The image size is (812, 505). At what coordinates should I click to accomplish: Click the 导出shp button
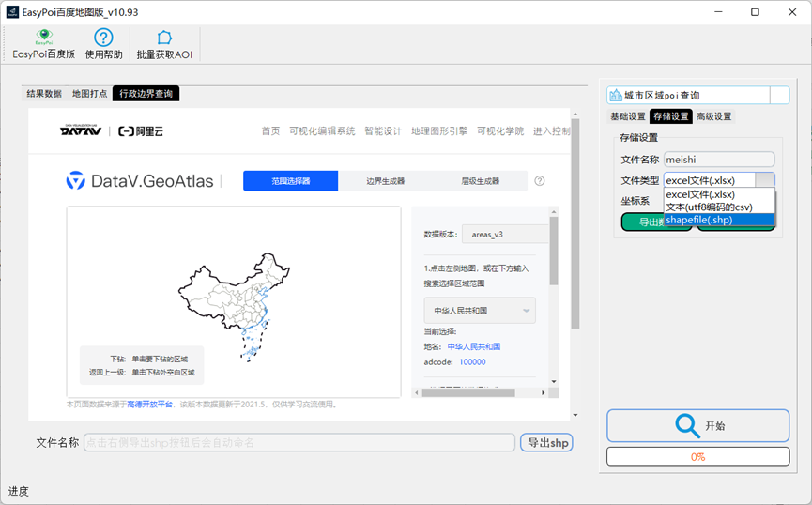point(547,443)
